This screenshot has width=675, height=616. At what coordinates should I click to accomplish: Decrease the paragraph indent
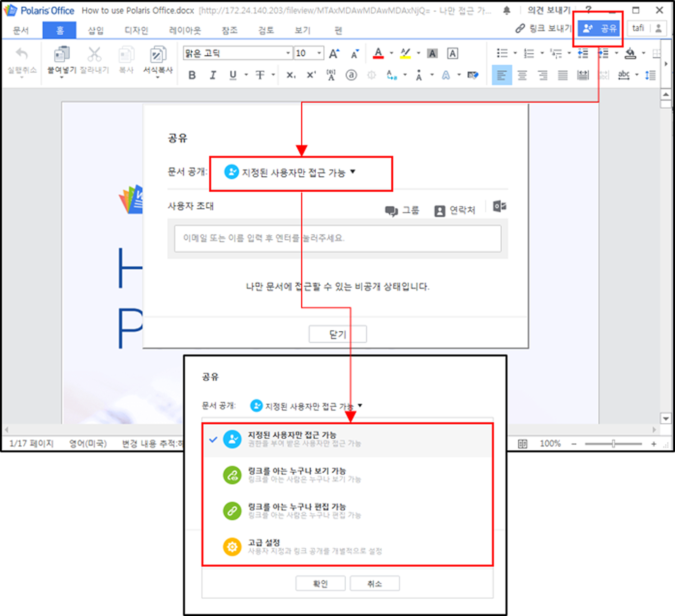583,53
